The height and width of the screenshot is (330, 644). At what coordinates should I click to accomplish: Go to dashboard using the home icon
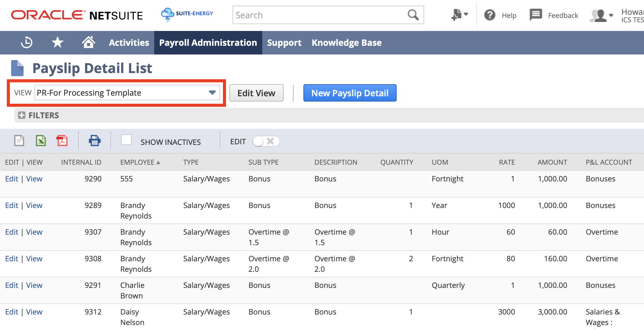(x=88, y=42)
